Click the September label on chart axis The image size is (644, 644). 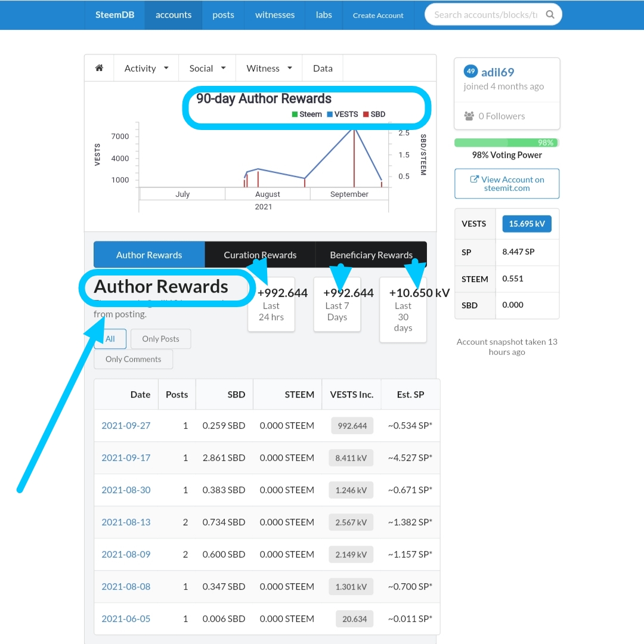pyautogui.click(x=349, y=194)
